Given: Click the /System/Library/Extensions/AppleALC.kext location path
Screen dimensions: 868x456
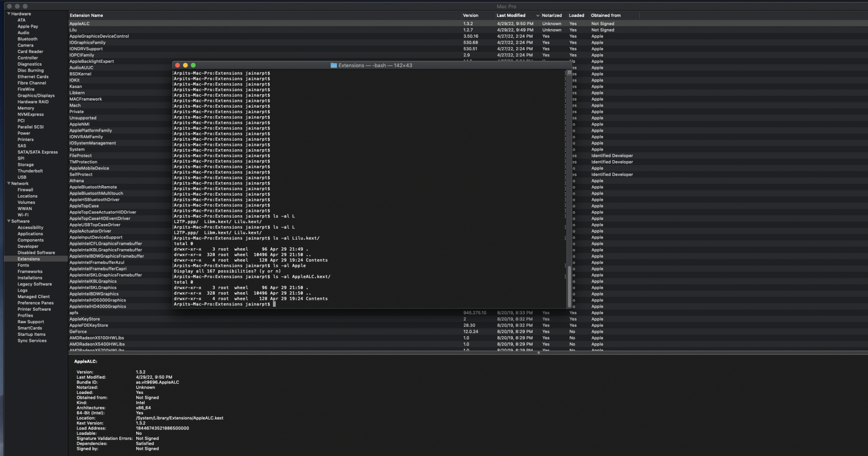Looking at the screenshot, I should 179,418.
